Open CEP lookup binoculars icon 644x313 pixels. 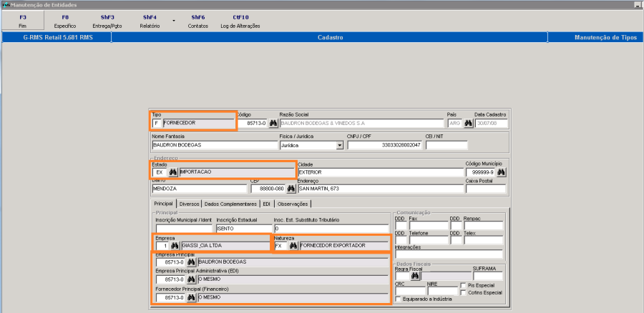pyautogui.click(x=291, y=189)
